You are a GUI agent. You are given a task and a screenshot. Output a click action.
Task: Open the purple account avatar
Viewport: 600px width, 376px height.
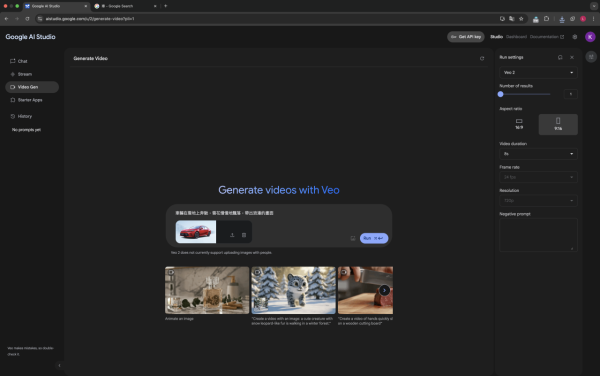[x=590, y=37]
